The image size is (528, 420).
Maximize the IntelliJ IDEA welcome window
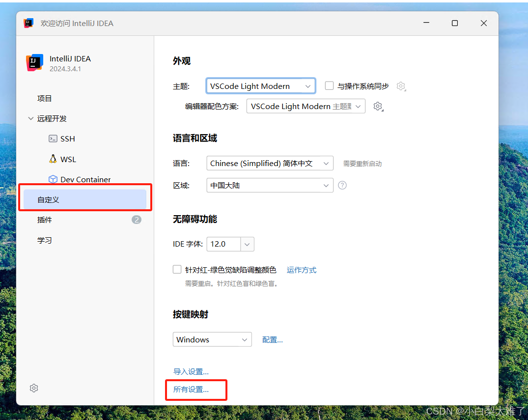coord(455,23)
